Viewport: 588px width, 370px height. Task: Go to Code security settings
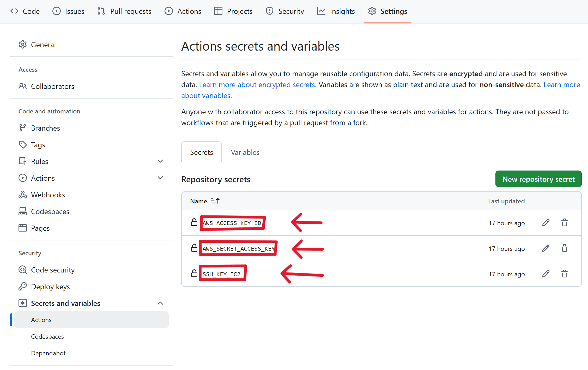pos(52,270)
